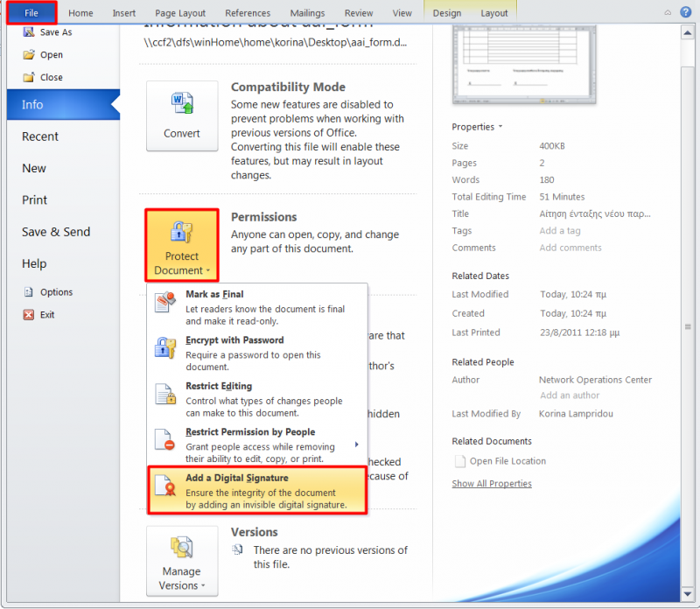Click author name Network Operations Center

pyautogui.click(x=595, y=380)
